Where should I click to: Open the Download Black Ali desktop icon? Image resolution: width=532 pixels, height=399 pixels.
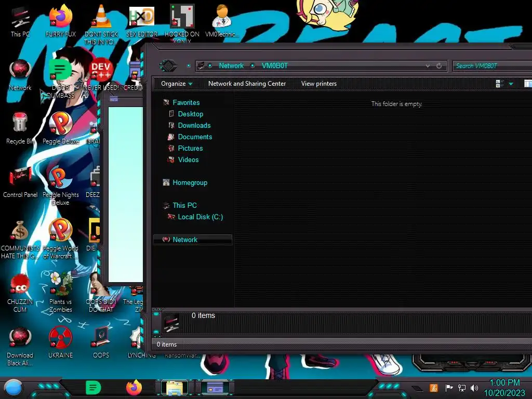[20, 347]
